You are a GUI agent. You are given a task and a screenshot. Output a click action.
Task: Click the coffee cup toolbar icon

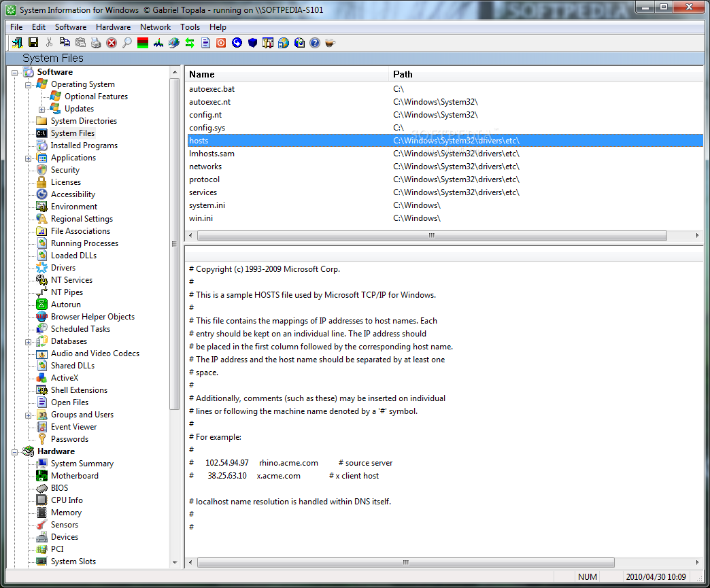point(330,43)
